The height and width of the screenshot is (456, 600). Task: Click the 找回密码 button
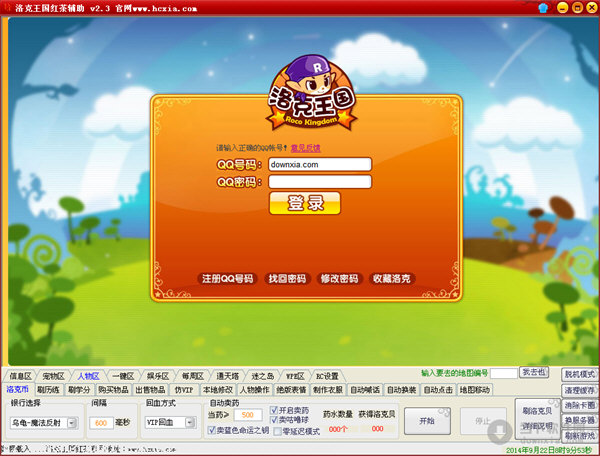tap(287, 278)
